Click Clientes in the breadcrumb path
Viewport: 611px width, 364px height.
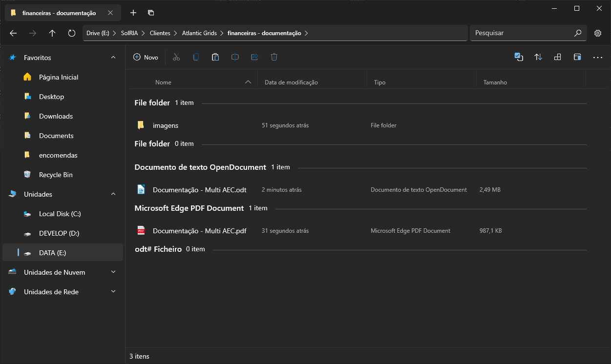click(x=160, y=33)
